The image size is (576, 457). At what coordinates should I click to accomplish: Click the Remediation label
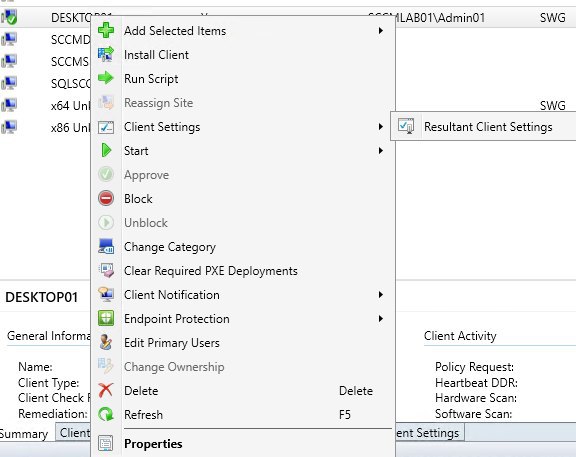(x=53, y=414)
